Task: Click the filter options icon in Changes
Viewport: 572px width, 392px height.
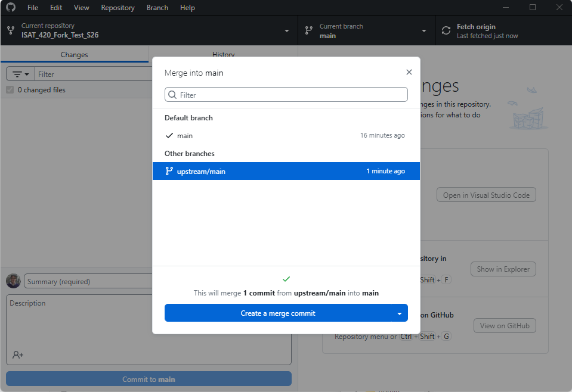Action: tap(20, 74)
